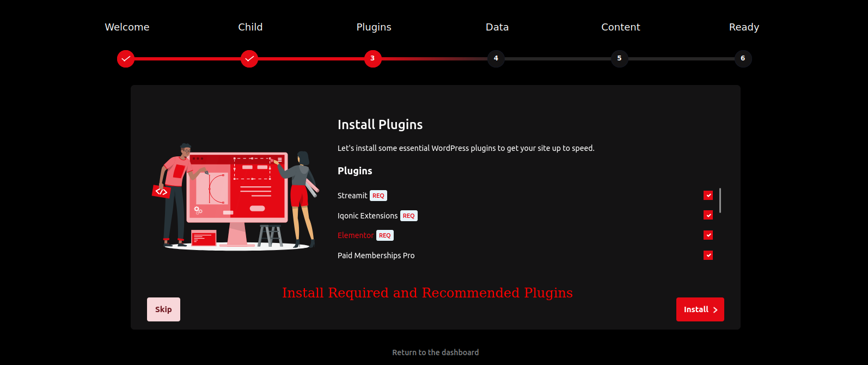Screen dimensions: 868x365
Task: Click the Child step checkmark circle
Action: pos(249,58)
